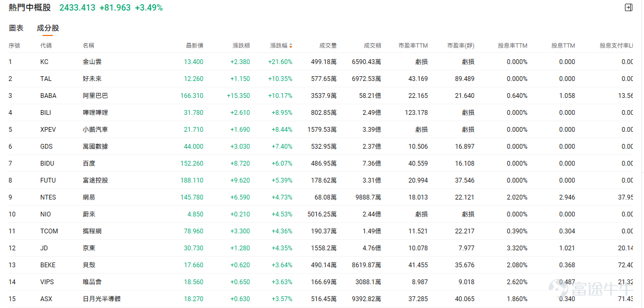Select stock name 貝殼
Screen dimensions: 644x308
(x=89, y=265)
